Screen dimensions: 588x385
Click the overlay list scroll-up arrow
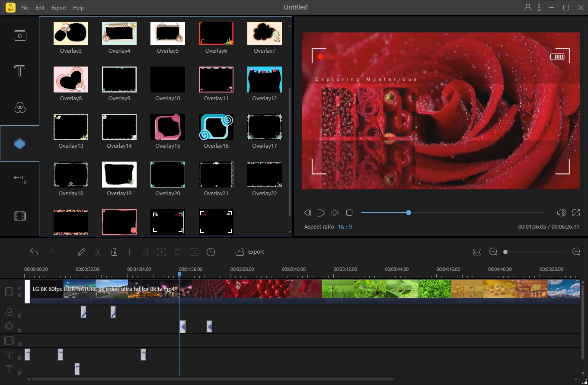coord(290,26)
